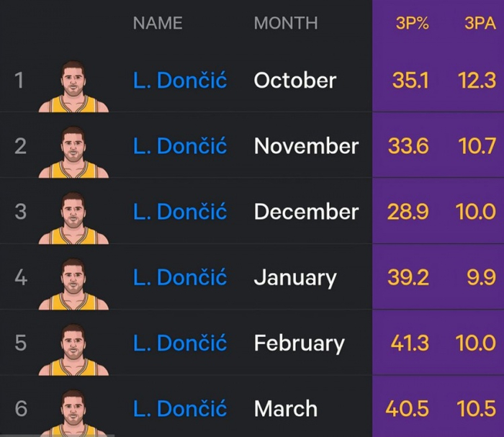Select the 12.3 3PA value for October
This screenshot has width=504, height=437.
click(477, 80)
